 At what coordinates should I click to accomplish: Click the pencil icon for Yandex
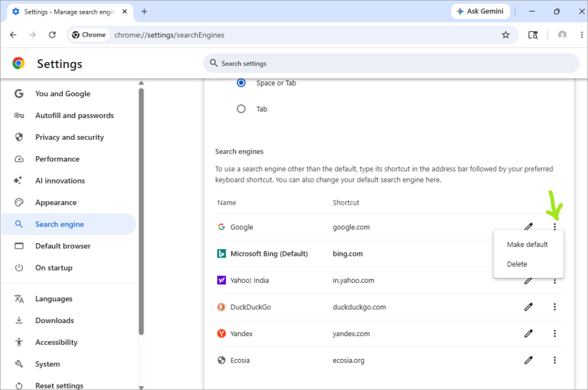tap(528, 333)
